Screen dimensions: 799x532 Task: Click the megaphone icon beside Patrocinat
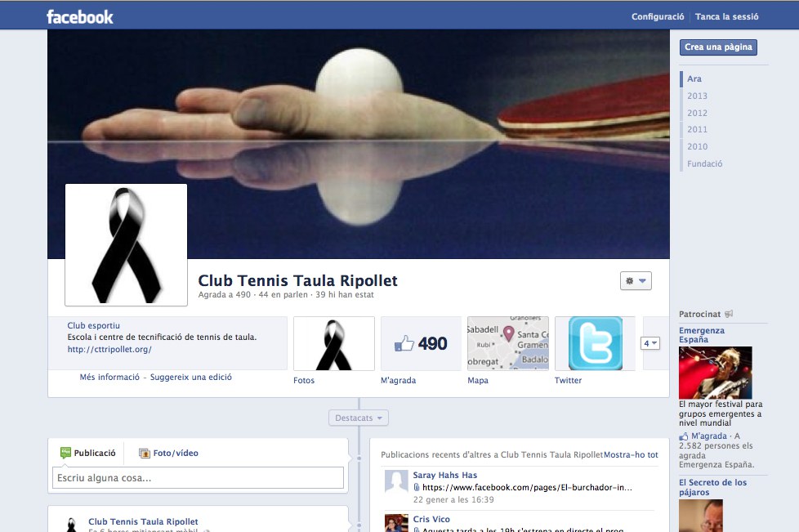tap(729, 314)
